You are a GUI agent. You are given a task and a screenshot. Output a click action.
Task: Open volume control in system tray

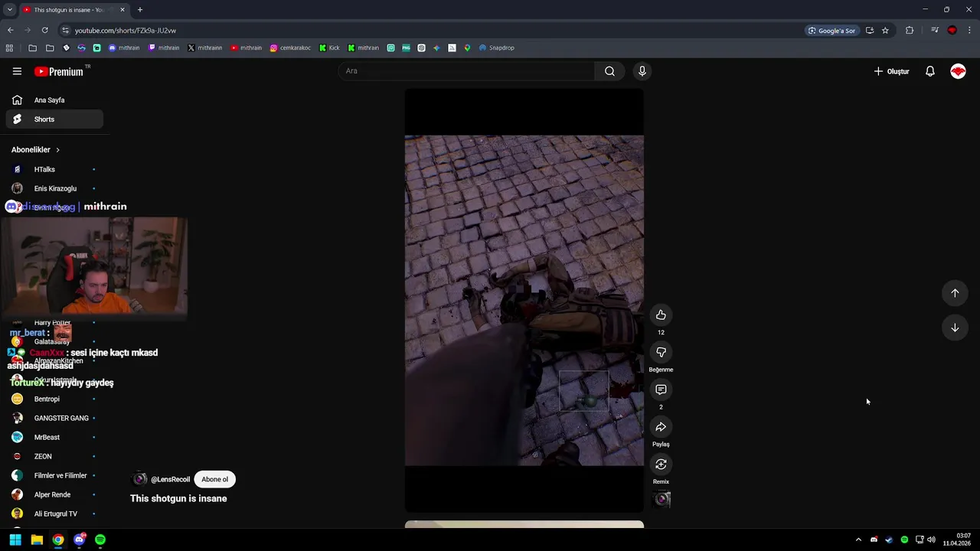[931, 540]
